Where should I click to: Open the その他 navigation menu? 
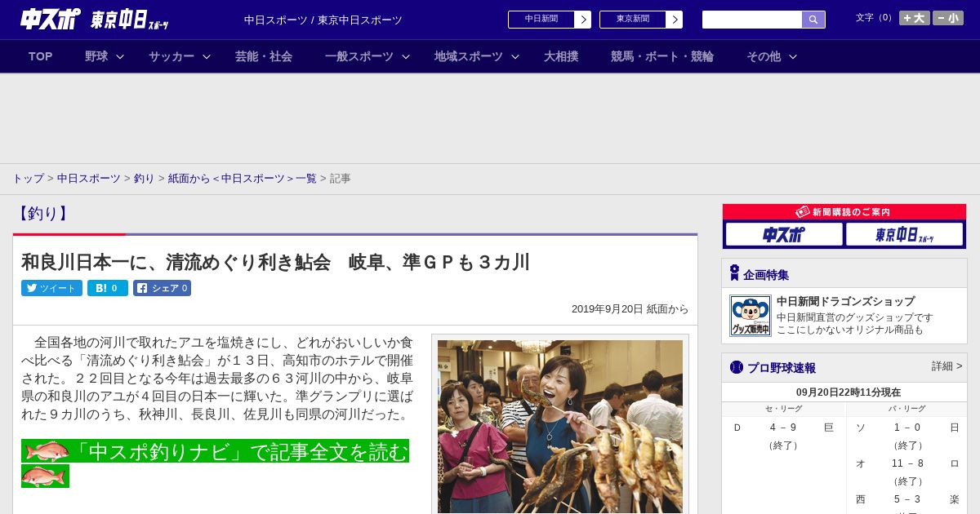(764, 56)
